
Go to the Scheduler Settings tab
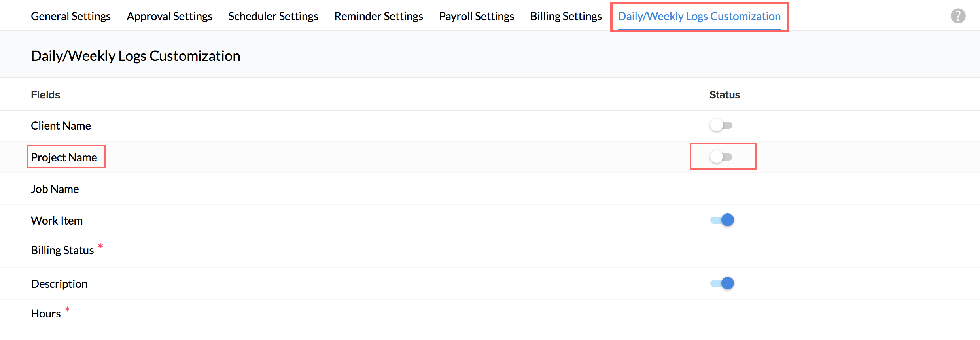coord(273,16)
